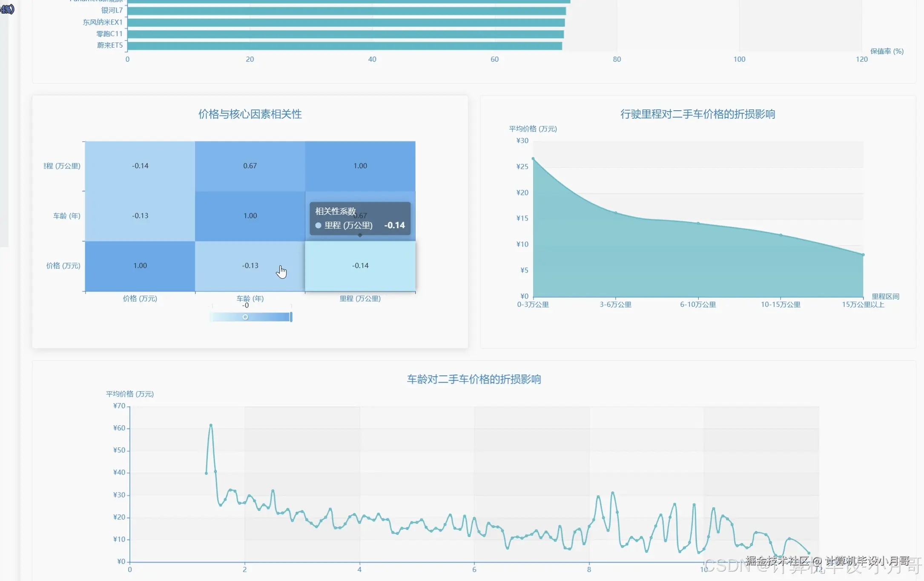
Task: Click the circular indicator on visualMap gradient
Action: [x=245, y=317]
